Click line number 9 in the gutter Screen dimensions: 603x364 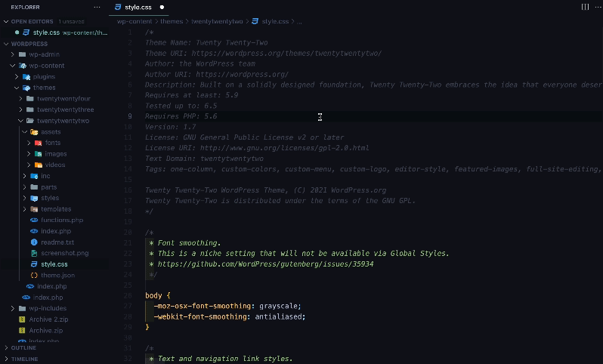click(x=130, y=116)
